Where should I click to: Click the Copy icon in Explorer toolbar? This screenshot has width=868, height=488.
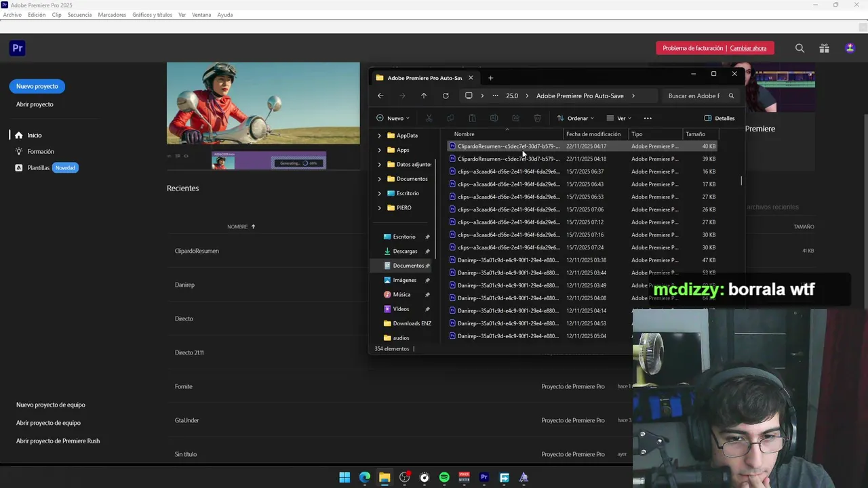point(450,118)
